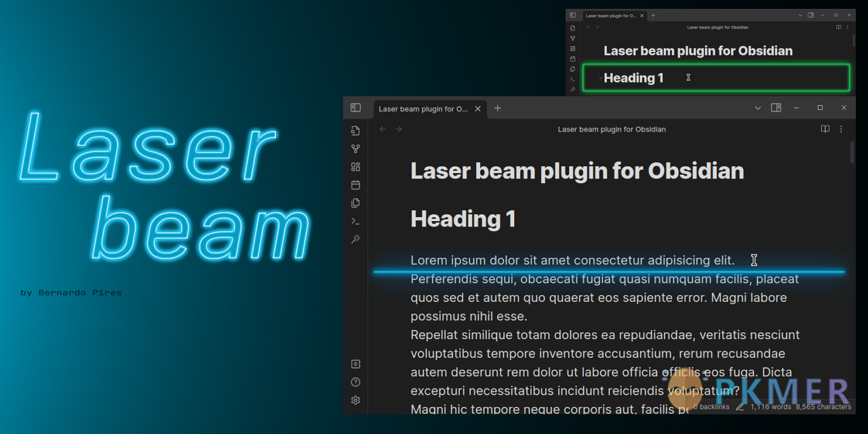
Task: Collapse Heading 1 fold arrow in back window
Action: [600, 78]
